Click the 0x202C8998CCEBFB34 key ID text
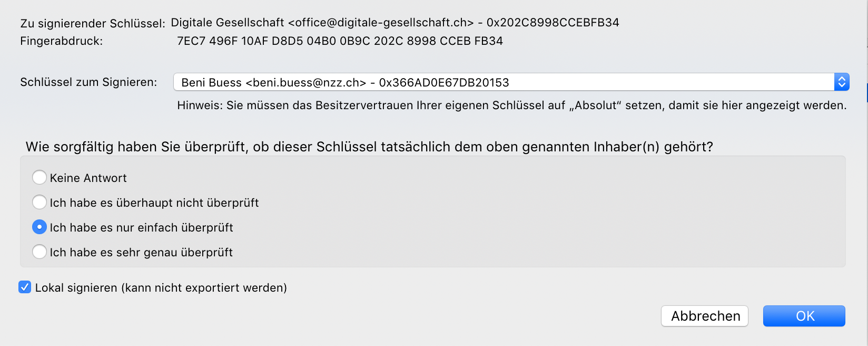 (x=553, y=23)
